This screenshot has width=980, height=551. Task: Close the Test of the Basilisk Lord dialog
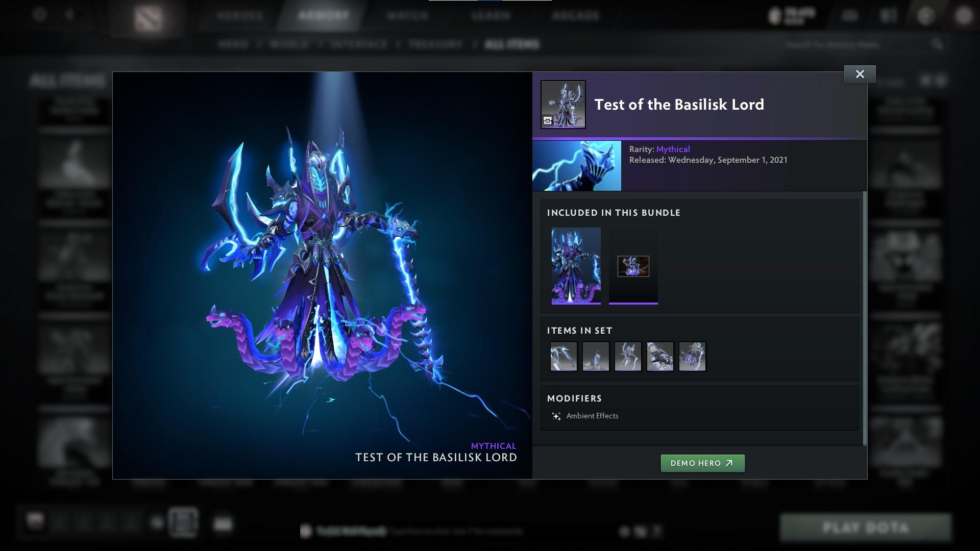click(x=860, y=73)
